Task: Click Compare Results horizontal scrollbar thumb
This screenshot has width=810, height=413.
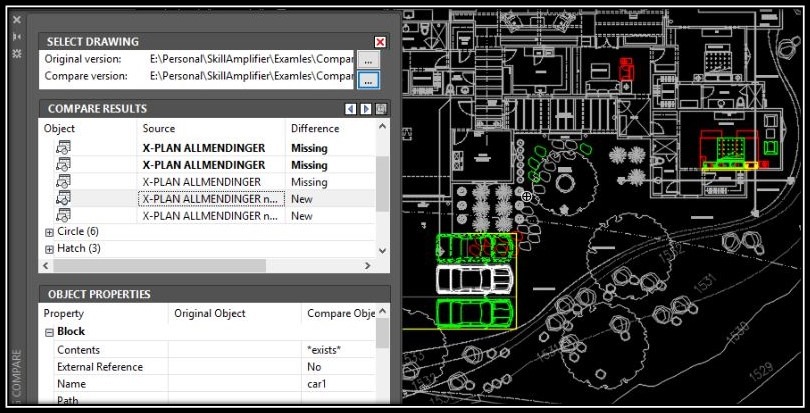Action: 159,266
